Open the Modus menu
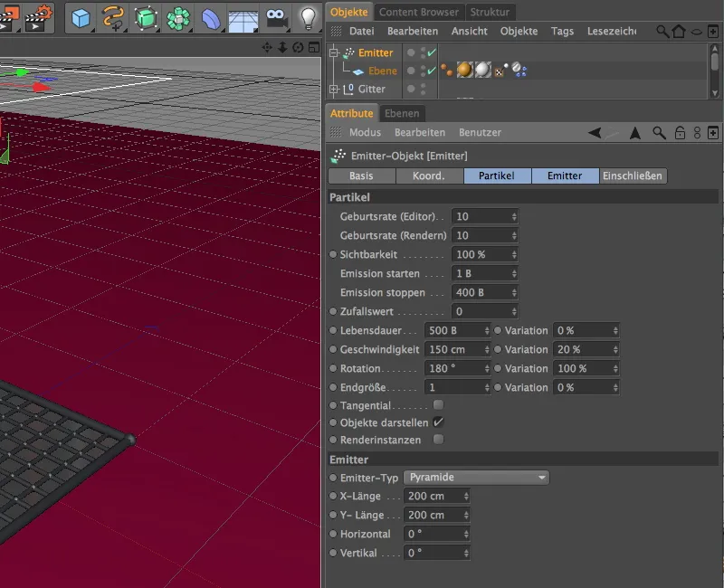 (x=365, y=132)
